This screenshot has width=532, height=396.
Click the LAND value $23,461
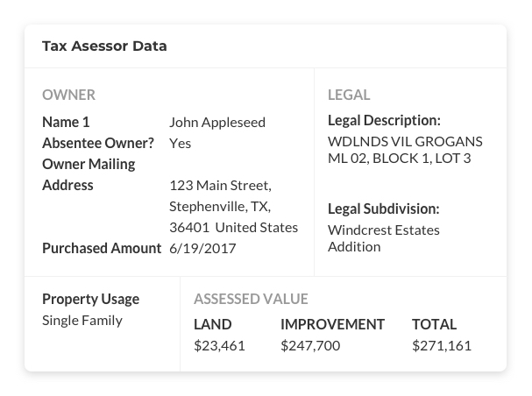(x=219, y=345)
